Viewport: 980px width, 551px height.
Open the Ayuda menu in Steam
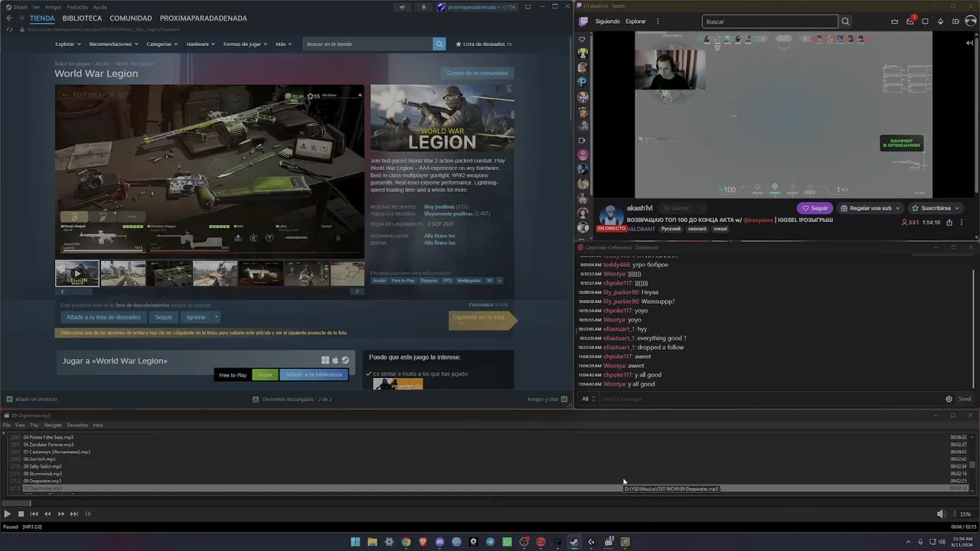coord(100,7)
